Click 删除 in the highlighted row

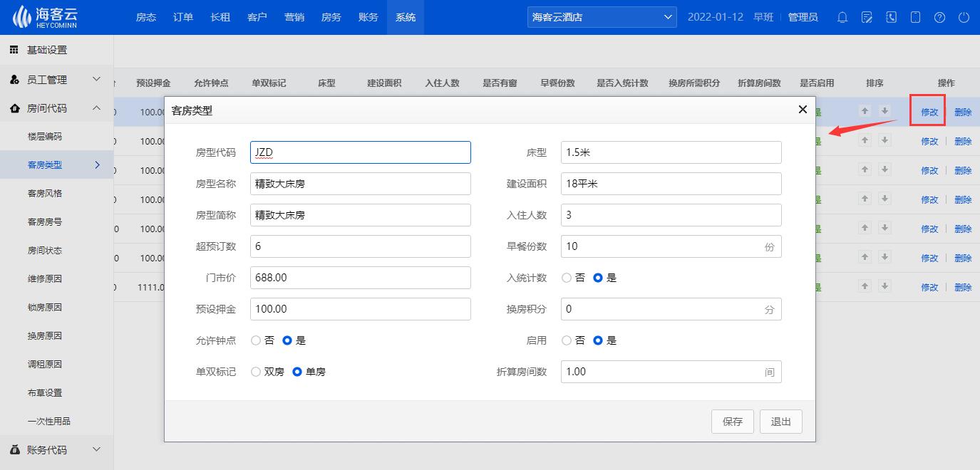point(963,112)
